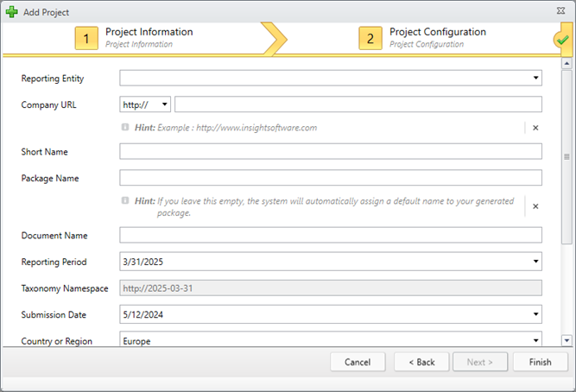This screenshot has width=576, height=392.
Task: Click the Company URL label
Action: point(49,105)
